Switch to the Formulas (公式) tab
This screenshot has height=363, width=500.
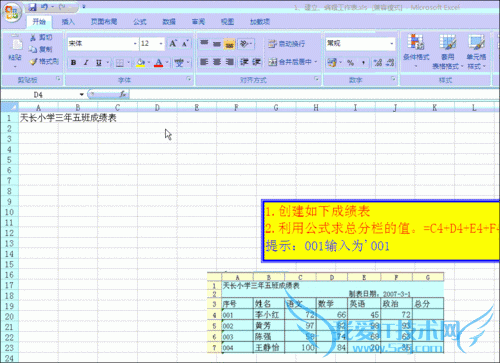140,22
